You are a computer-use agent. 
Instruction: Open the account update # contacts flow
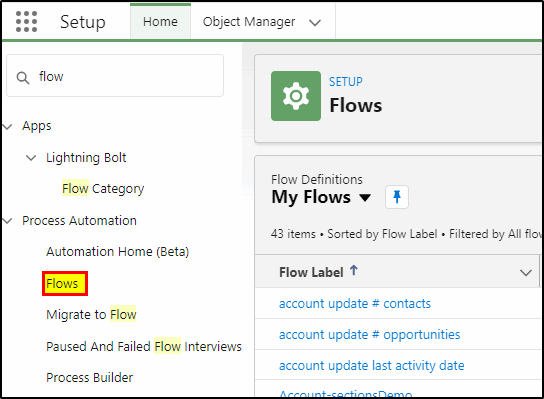[355, 304]
